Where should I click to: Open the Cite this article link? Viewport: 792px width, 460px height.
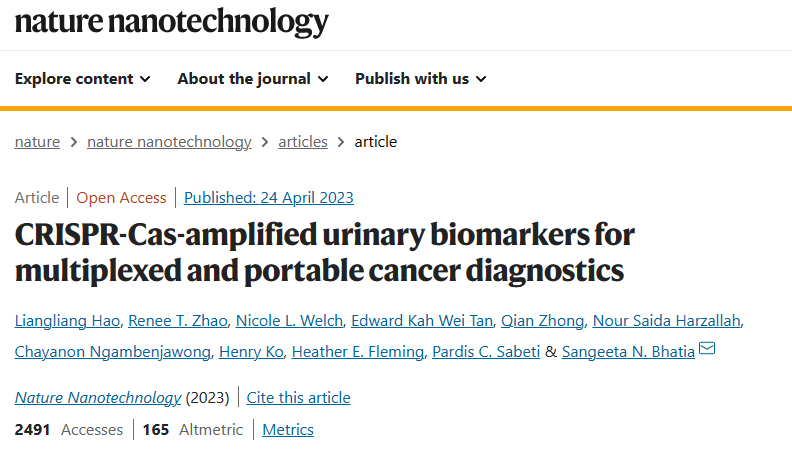(x=299, y=398)
